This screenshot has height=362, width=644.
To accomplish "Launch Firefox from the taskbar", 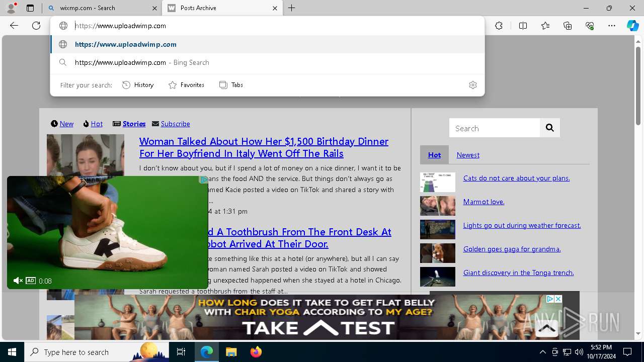I will pyautogui.click(x=256, y=352).
